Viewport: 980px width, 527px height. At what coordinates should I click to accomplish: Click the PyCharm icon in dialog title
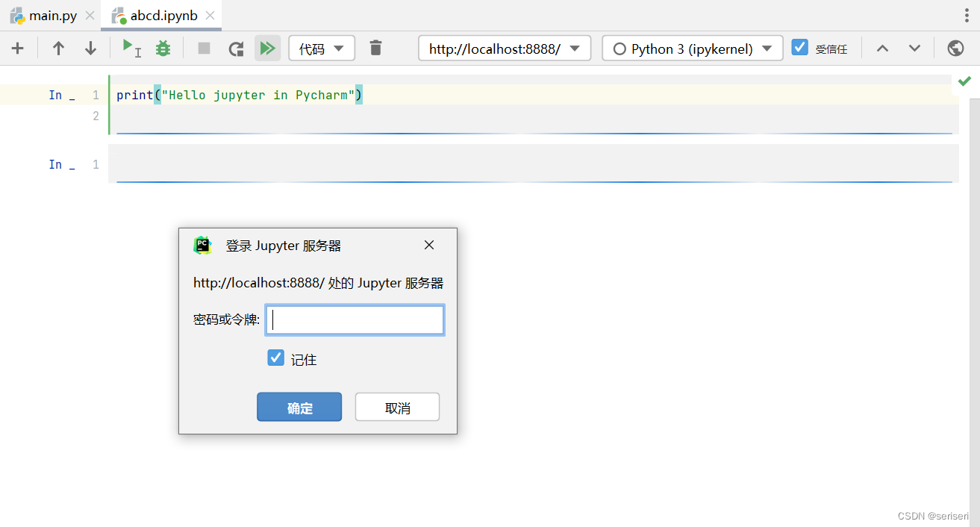pyautogui.click(x=202, y=246)
